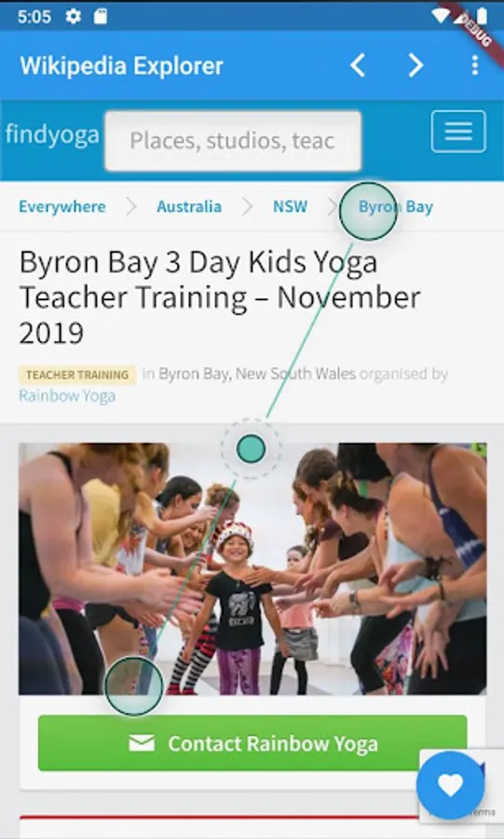Click the envelope icon on Contact button
Image resolution: width=504 pixels, height=839 pixels.
[142, 743]
